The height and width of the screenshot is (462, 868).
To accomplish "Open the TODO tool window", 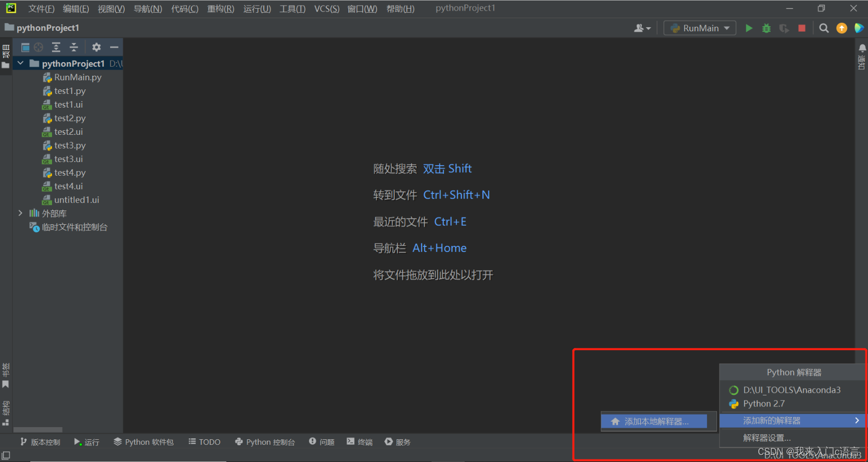I will (205, 442).
